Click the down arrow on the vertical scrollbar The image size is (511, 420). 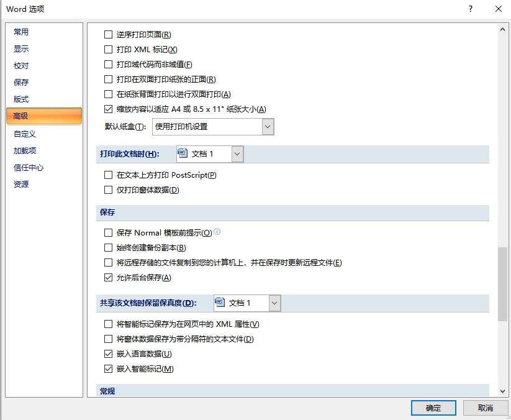[503, 391]
